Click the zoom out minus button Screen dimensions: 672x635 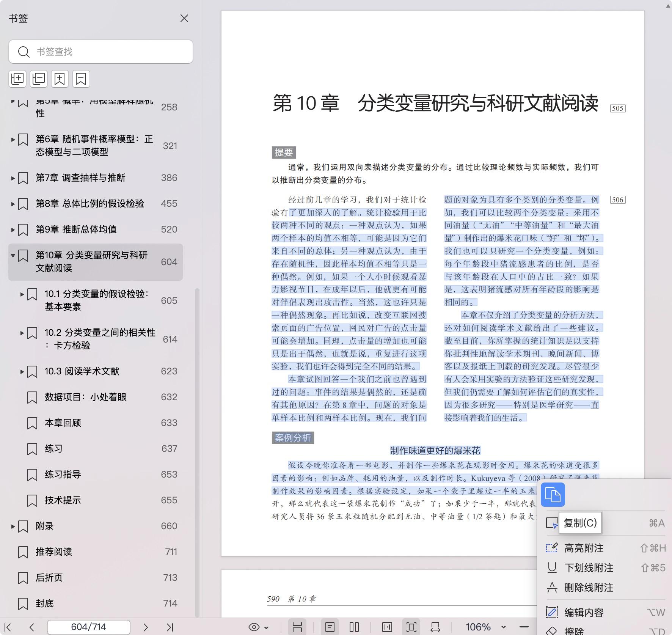[x=524, y=627]
